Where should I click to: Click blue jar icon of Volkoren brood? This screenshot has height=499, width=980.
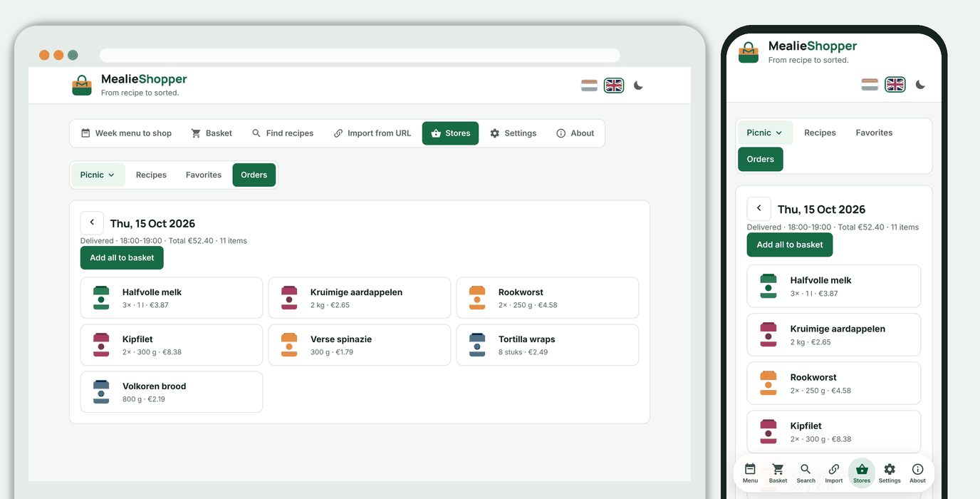click(x=101, y=392)
